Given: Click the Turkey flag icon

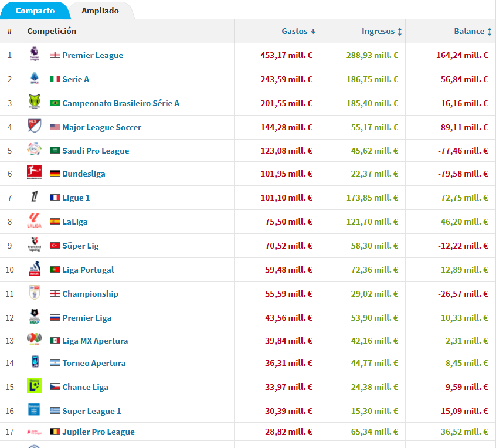Looking at the screenshot, I should click(x=55, y=246).
